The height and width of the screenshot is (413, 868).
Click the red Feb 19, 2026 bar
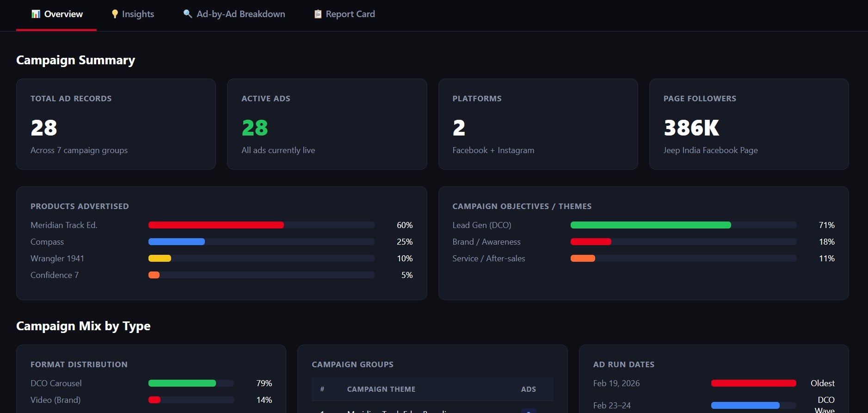click(x=753, y=383)
